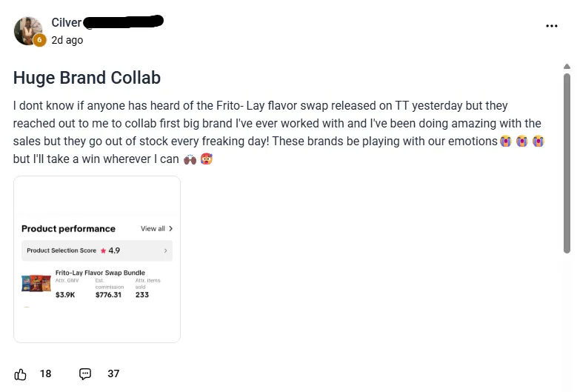This screenshot has width=577, height=392.
Task: Click the 37 comments count
Action: (x=113, y=374)
